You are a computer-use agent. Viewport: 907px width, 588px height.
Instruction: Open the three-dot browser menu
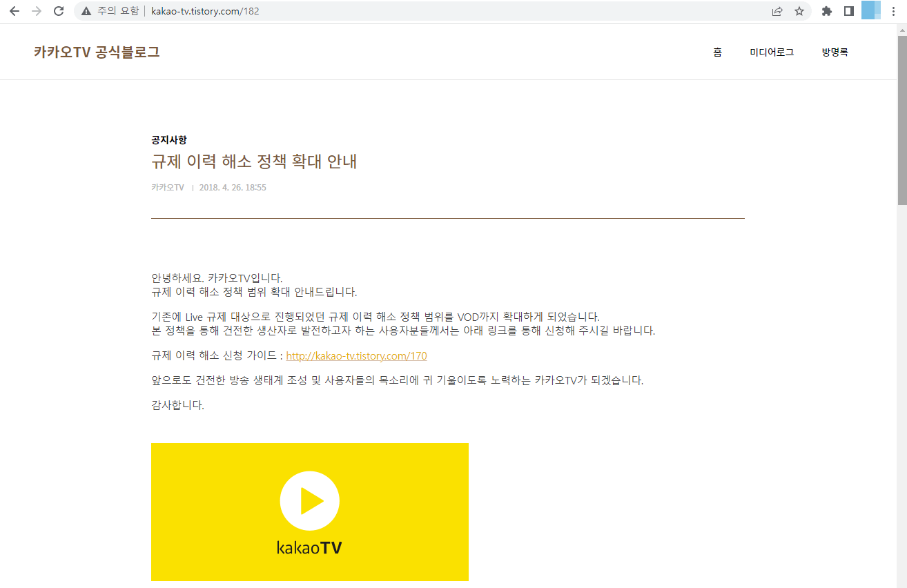(x=893, y=10)
